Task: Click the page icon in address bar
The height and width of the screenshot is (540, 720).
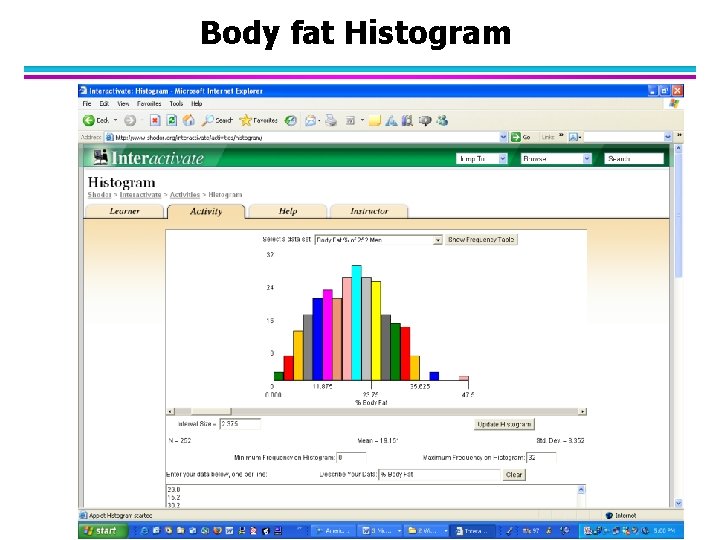Action: 109,137
